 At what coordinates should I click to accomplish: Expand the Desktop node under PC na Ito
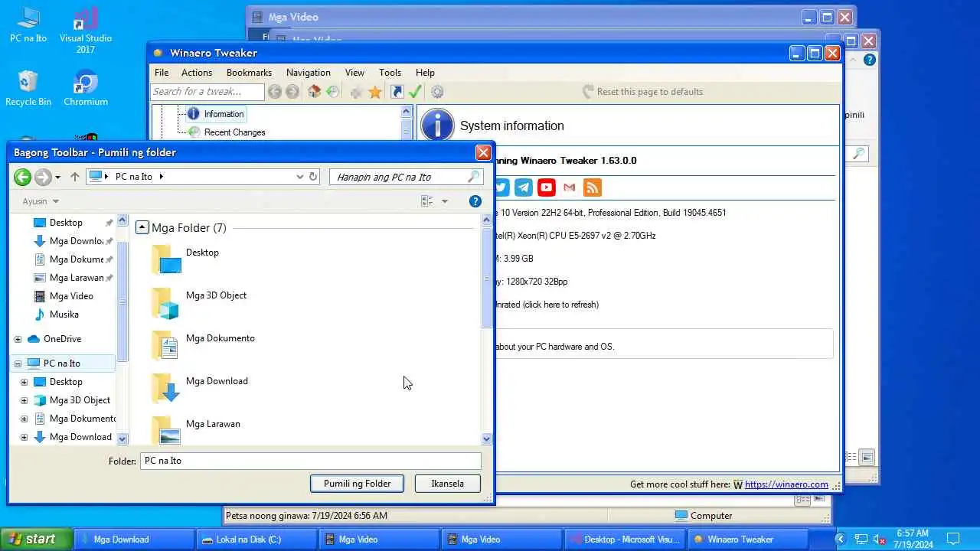coord(24,382)
